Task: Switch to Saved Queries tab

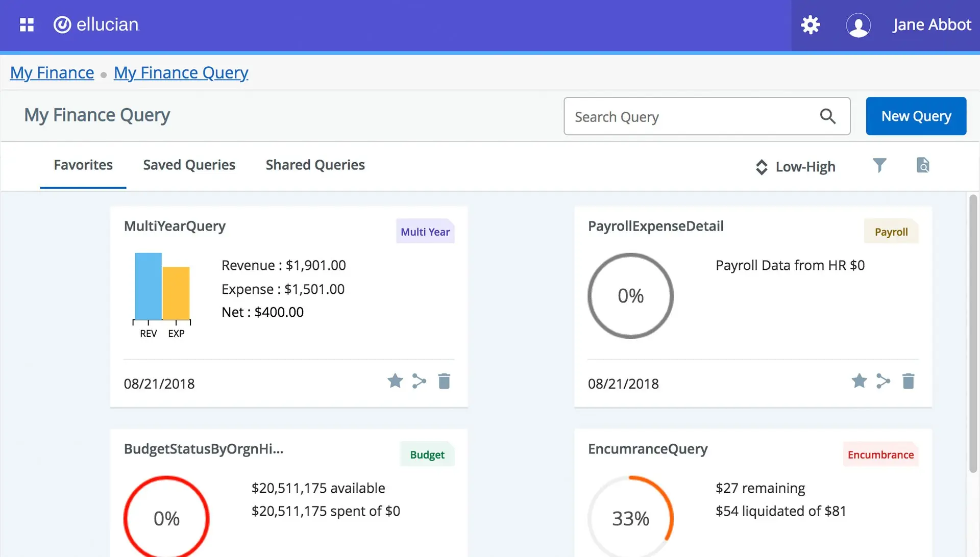Action: point(189,165)
